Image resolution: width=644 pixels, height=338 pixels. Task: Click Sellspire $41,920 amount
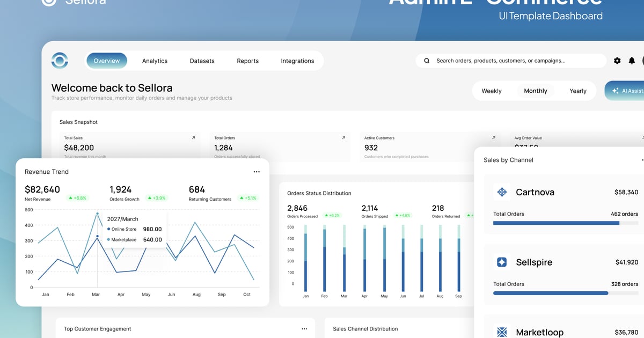point(627,262)
